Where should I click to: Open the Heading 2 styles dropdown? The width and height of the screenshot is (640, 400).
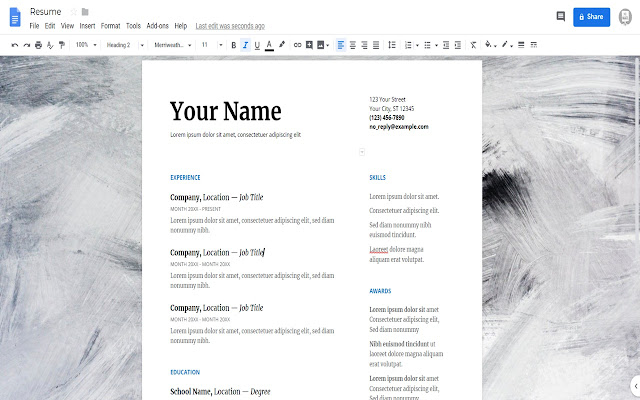[125, 45]
